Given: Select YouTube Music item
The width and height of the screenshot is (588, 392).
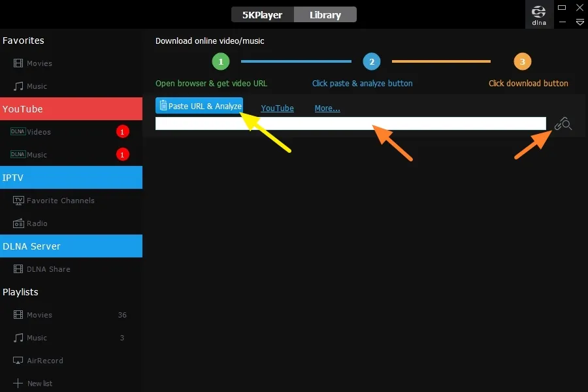Looking at the screenshot, I should click(x=37, y=155).
